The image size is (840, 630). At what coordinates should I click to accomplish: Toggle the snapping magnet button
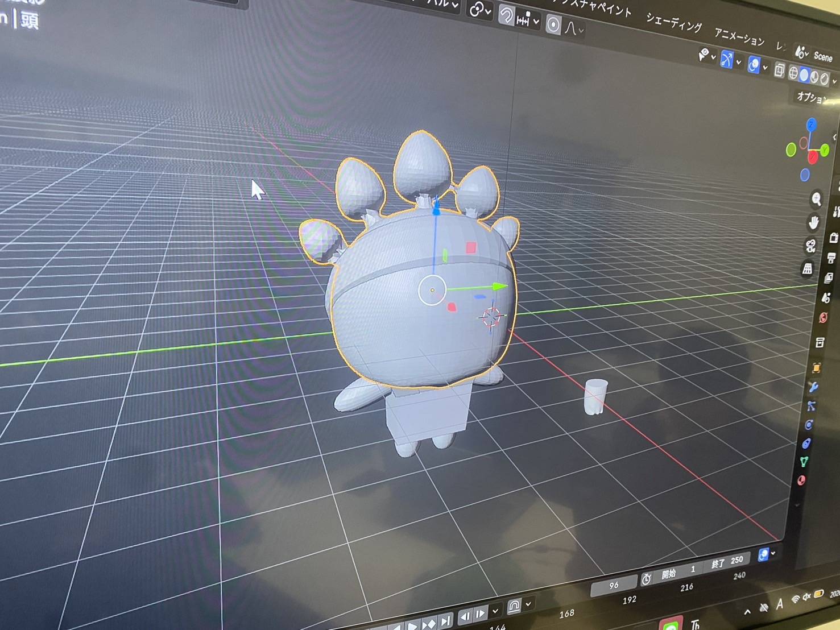pyautogui.click(x=506, y=15)
